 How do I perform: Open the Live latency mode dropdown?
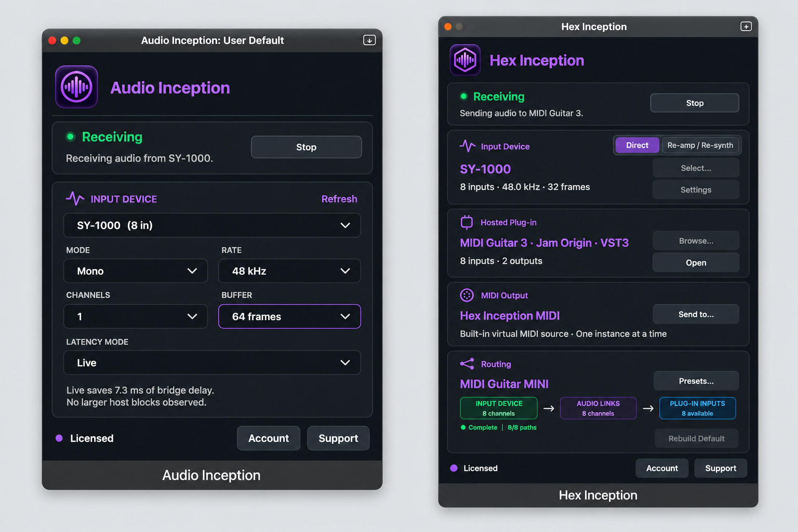(x=212, y=363)
